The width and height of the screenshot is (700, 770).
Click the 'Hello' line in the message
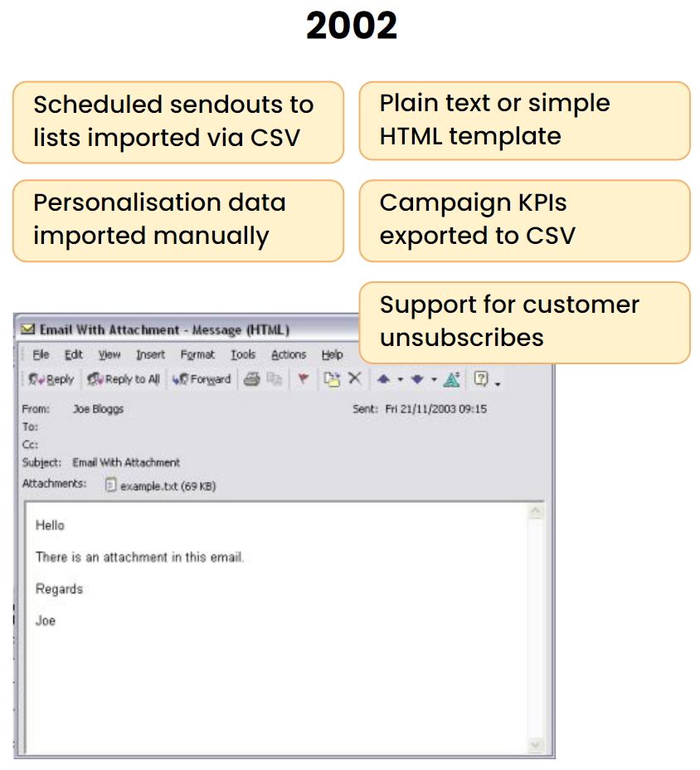(x=50, y=525)
